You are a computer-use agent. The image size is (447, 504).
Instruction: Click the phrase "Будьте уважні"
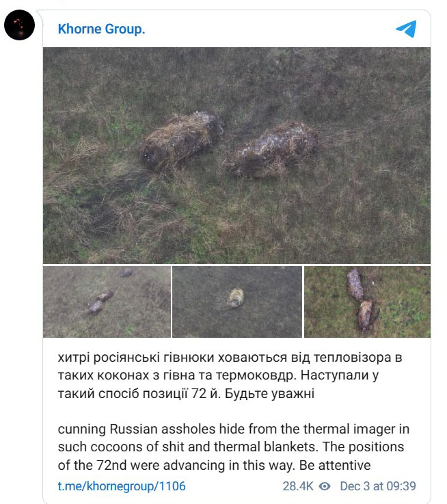(x=269, y=393)
